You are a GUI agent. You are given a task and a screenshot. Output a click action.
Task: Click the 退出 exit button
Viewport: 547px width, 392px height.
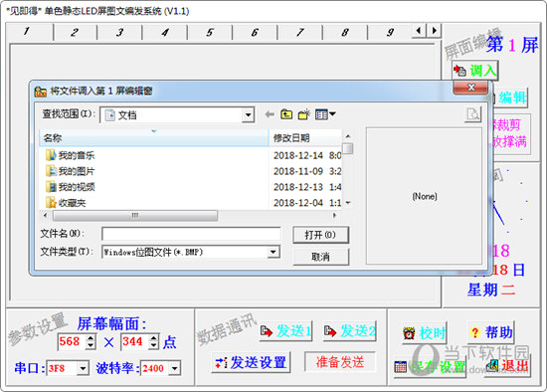coord(508,366)
